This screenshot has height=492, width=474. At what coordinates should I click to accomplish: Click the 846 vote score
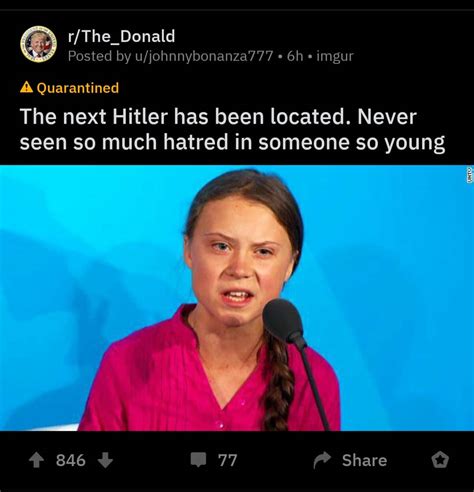click(71, 460)
